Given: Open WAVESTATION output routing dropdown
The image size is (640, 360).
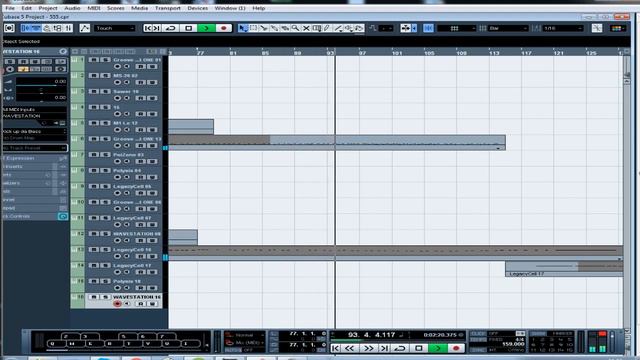Looking at the screenshot, I should 34,116.
